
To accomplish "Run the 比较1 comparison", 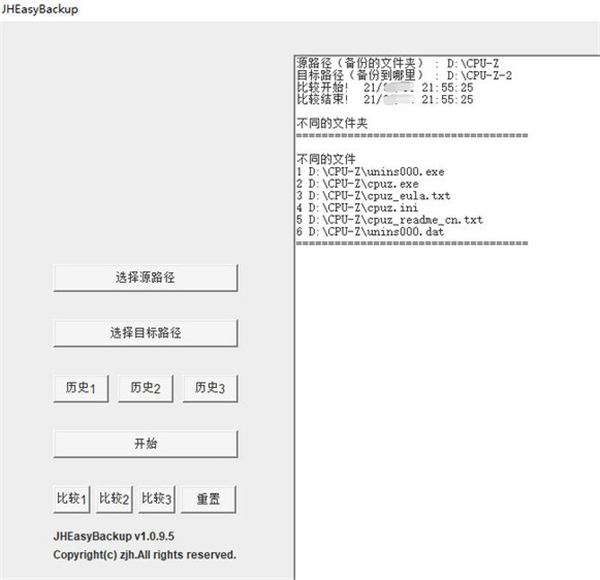I will pyautogui.click(x=72, y=498).
